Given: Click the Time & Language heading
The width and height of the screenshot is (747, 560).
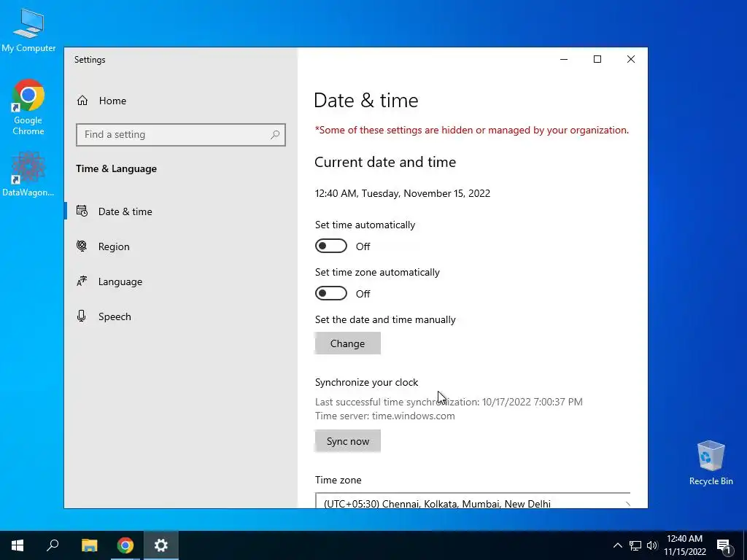Looking at the screenshot, I should [116, 168].
